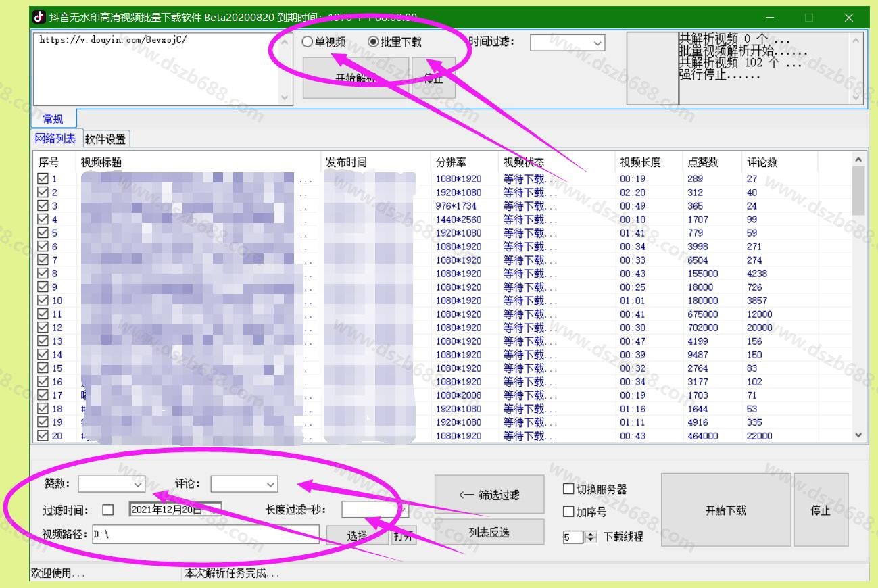878x588 pixels.
Task: Click the URL box scroll down arrow
Action: tap(286, 98)
